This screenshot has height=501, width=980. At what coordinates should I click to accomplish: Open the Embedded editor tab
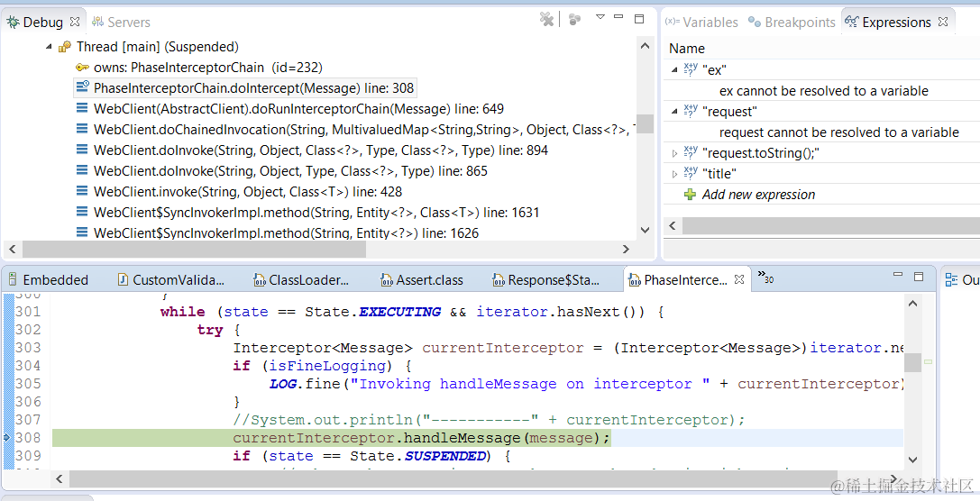click(x=48, y=280)
